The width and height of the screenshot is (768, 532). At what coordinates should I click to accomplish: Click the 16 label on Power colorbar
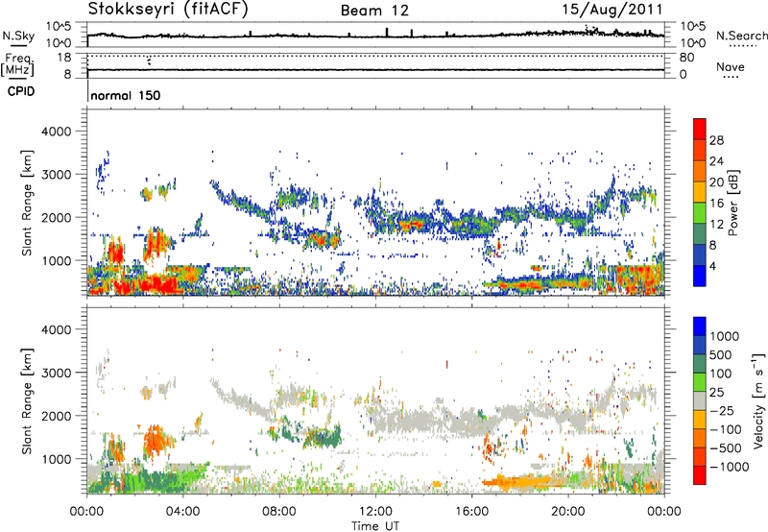(x=716, y=204)
